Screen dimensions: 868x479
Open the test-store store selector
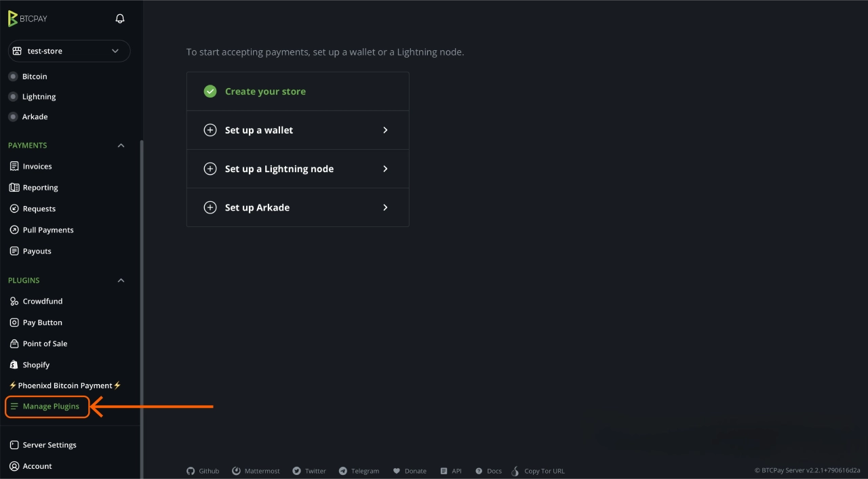[68, 51]
